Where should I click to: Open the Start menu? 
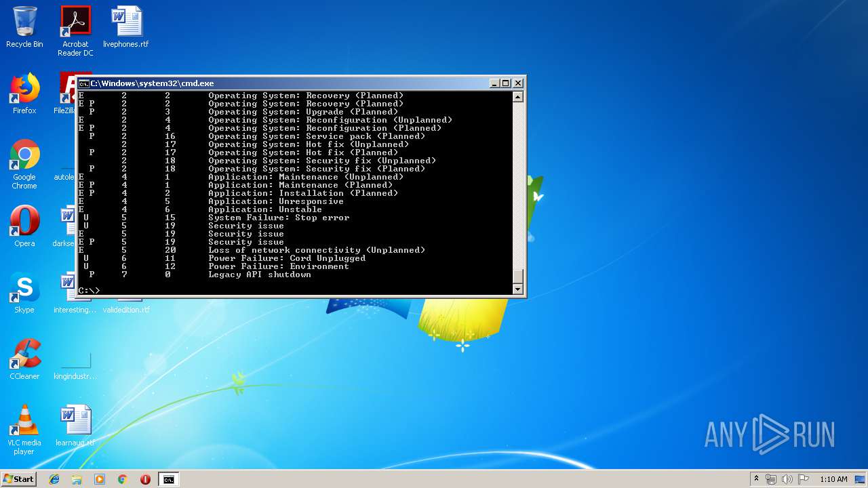pos(18,479)
